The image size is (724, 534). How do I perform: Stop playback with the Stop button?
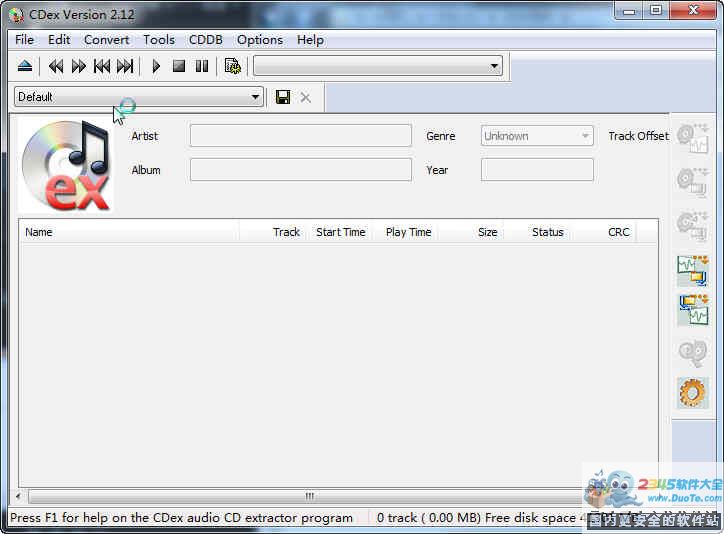click(179, 66)
